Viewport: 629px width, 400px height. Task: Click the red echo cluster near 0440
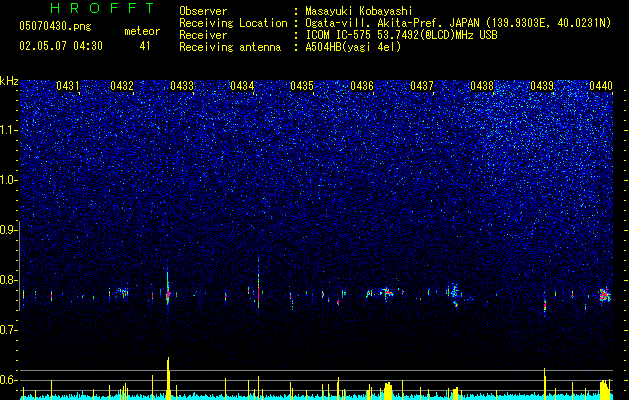point(605,295)
